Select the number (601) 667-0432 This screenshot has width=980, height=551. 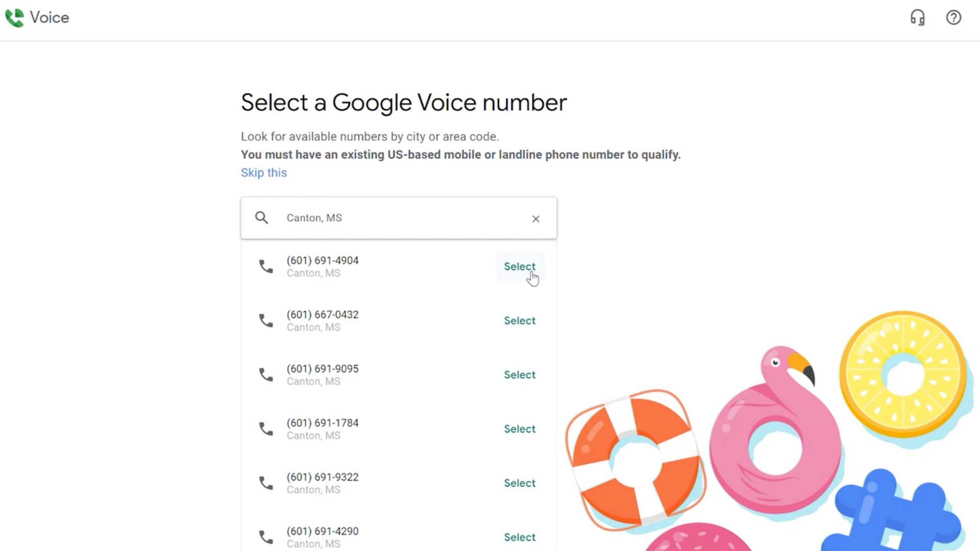pyautogui.click(x=520, y=320)
